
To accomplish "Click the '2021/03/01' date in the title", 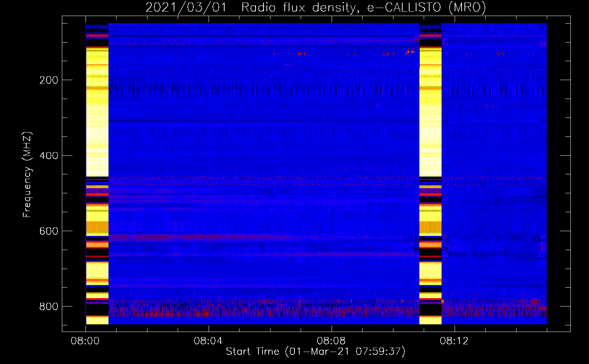I will coord(186,8).
